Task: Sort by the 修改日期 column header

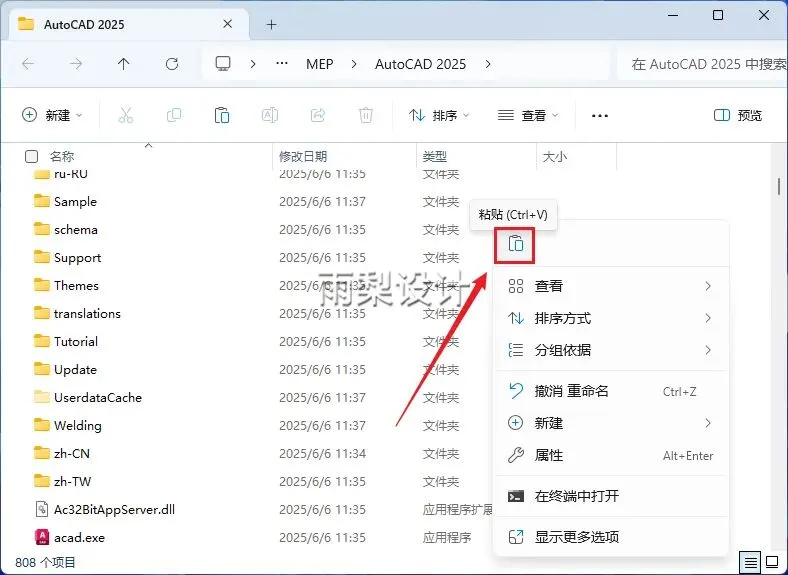Action: (303, 156)
